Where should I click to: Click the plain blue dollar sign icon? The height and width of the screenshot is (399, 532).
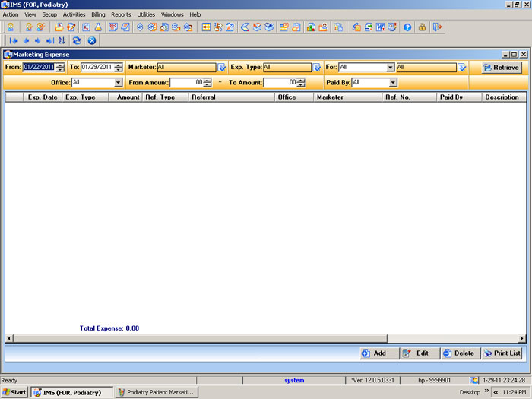pyautogui.click(x=140, y=27)
